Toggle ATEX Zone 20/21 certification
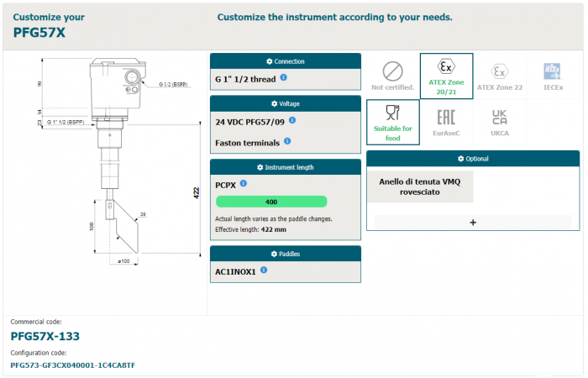Image resolution: width=588 pixels, height=378 pixels. tap(446, 76)
